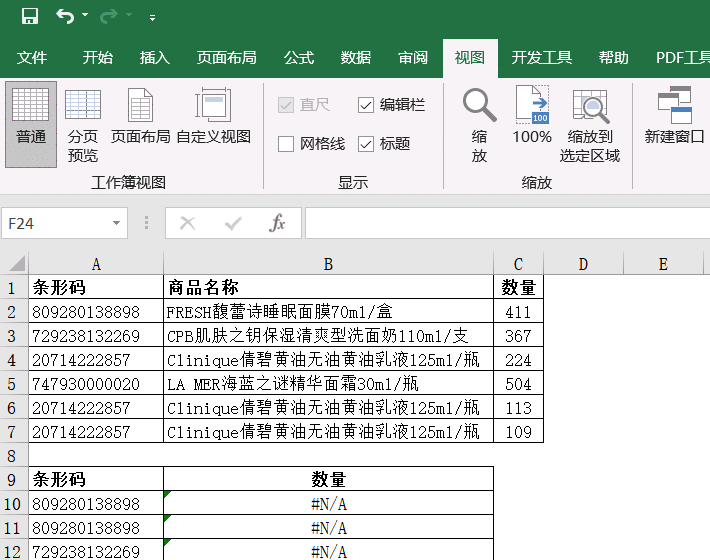Click cell A2 with 809280138898
This screenshot has width=710, height=560.
tap(96, 311)
